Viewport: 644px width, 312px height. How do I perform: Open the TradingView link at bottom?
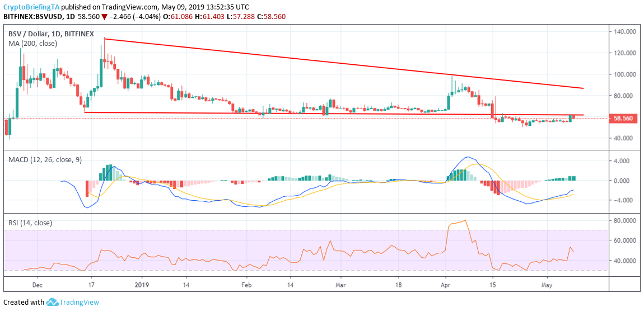coord(79,302)
